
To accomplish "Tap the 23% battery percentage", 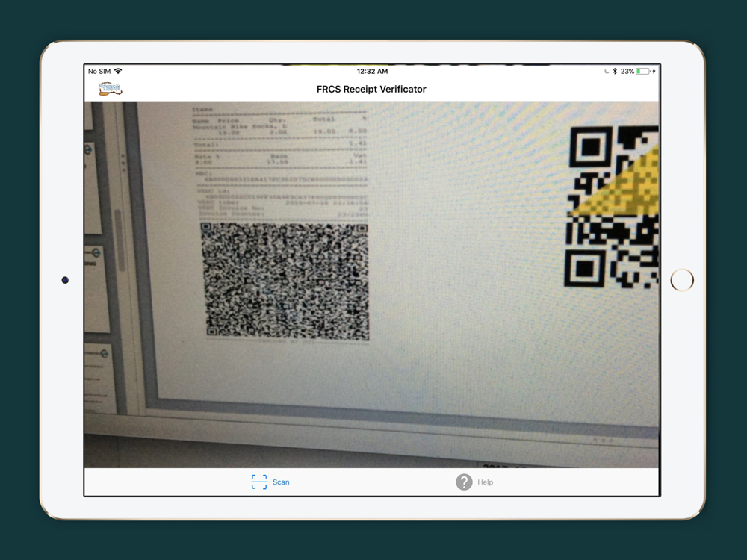I will pyautogui.click(x=627, y=72).
